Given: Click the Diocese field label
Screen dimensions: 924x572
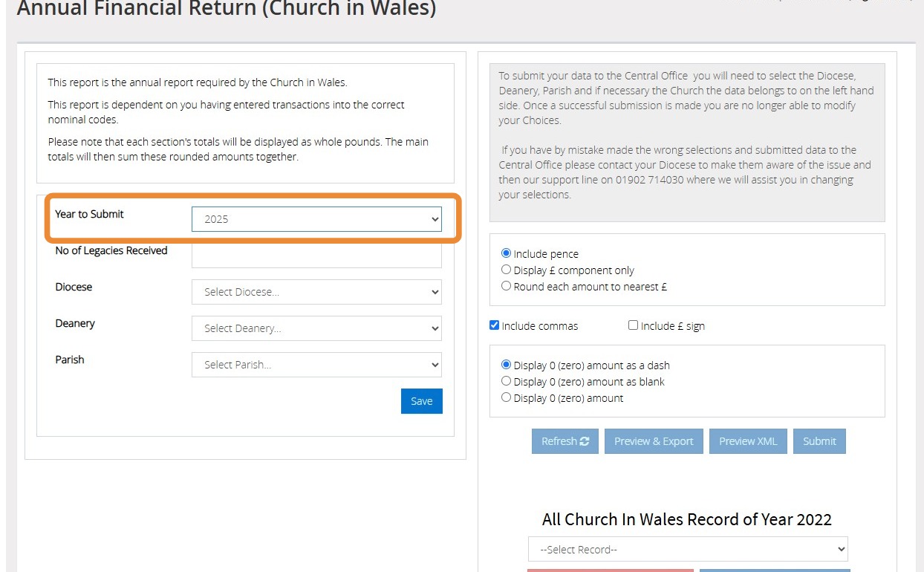Looking at the screenshot, I should (74, 287).
